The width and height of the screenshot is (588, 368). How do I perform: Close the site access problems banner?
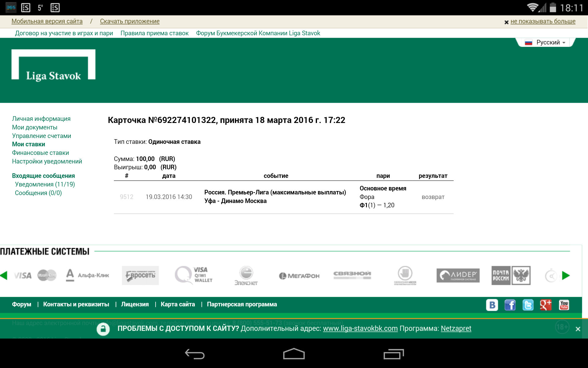[x=578, y=329]
